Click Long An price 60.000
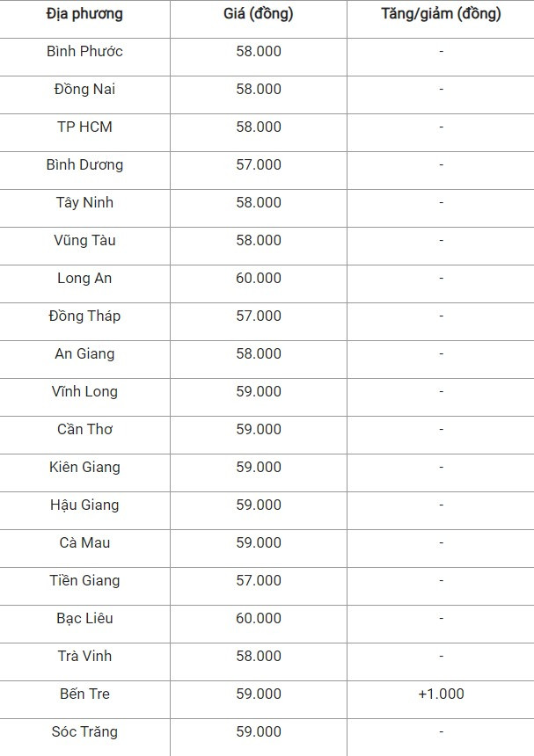Image resolution: width=534 pixels, height=756 pixels. [259, 278]
